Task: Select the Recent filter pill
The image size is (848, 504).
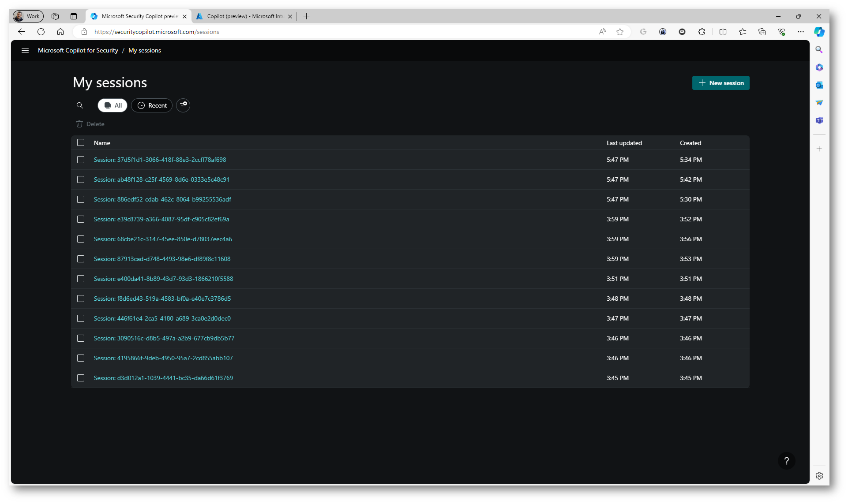Action: point(152,105)
